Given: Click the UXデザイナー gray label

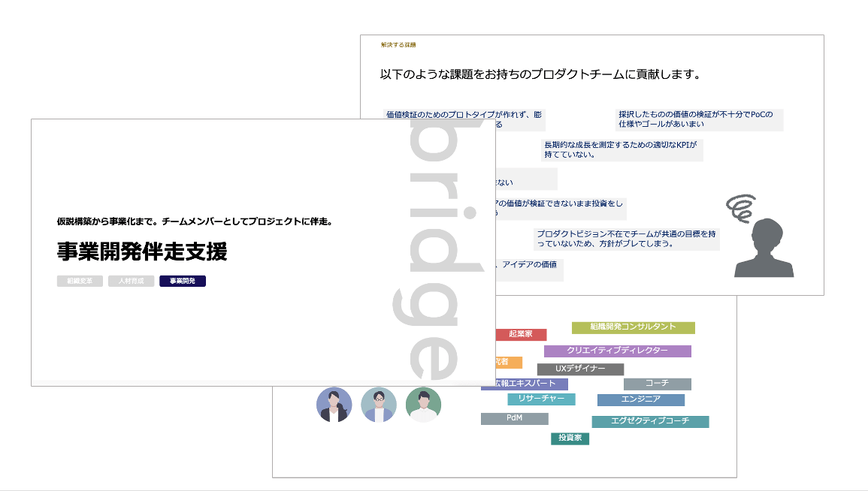Looking at the screenshot, I should pyautogui.click(x=580, y=369).
